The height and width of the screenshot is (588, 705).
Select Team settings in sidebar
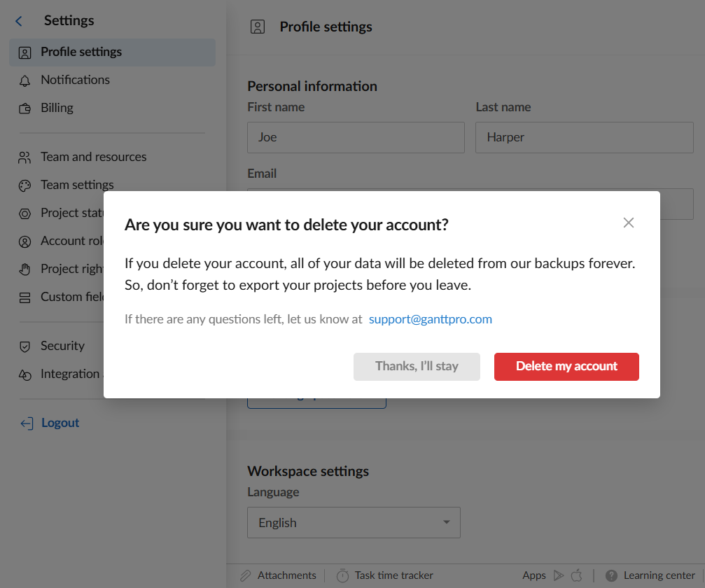click(77, 185)
